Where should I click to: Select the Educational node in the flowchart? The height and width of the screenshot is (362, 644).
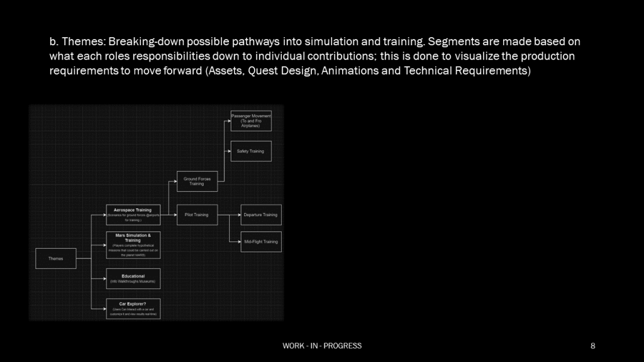point(133,278)
